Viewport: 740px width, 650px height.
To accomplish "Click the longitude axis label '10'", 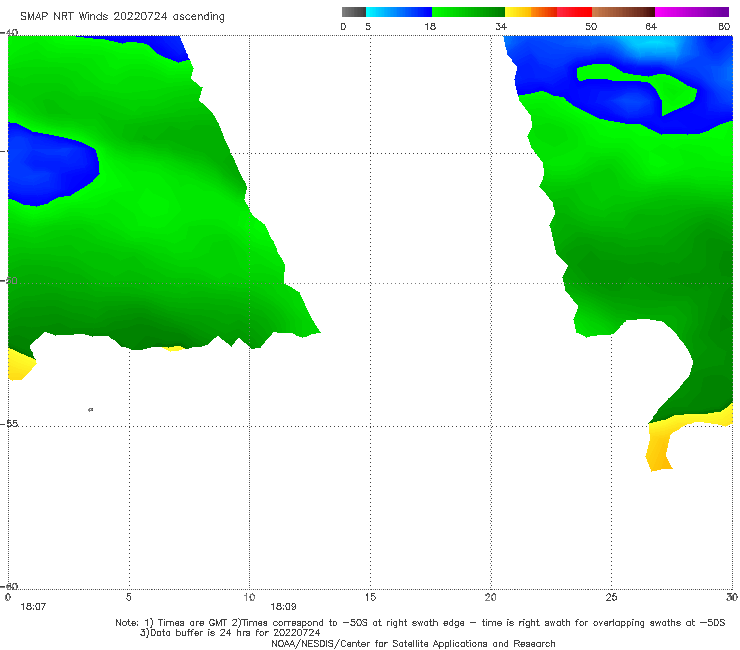I will pyautogui.click(x=249, y=597).
